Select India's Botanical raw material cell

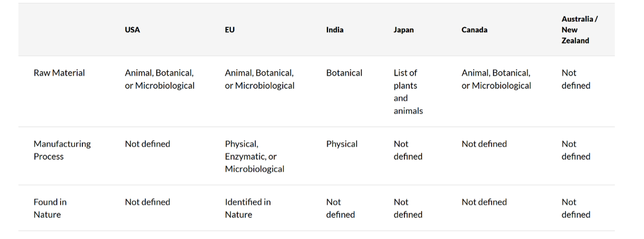[x=344, y=73]
